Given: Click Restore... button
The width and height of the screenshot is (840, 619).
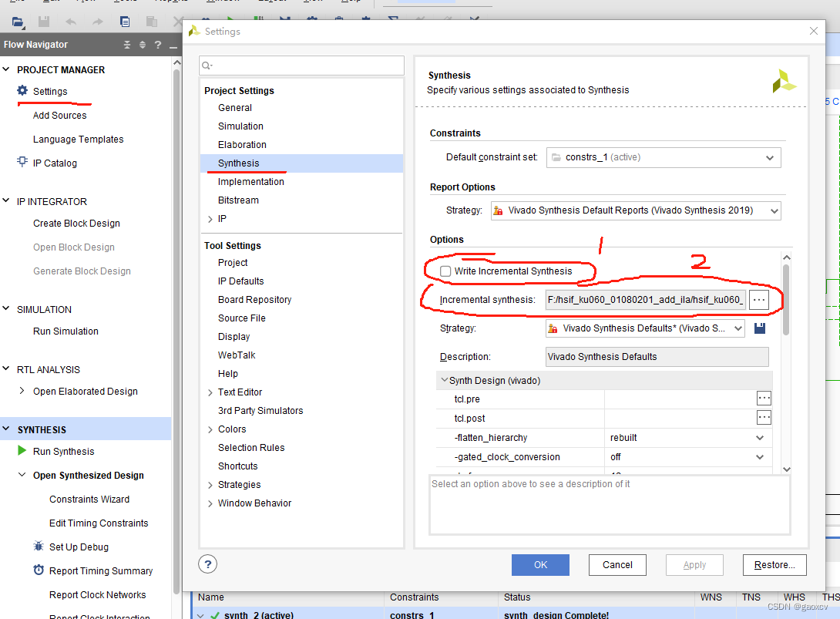Looking at the screenshot, I should coord(774,565).
